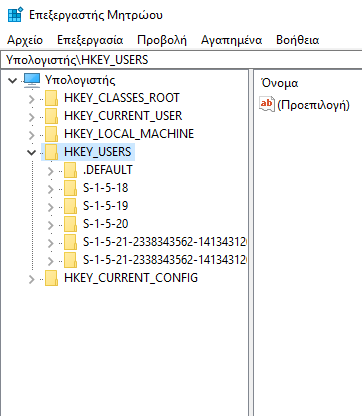This screenshot has height=416, width=362.
Task: Expand the HKEY_CURRENT_USER key
Action: pos(32,117)
